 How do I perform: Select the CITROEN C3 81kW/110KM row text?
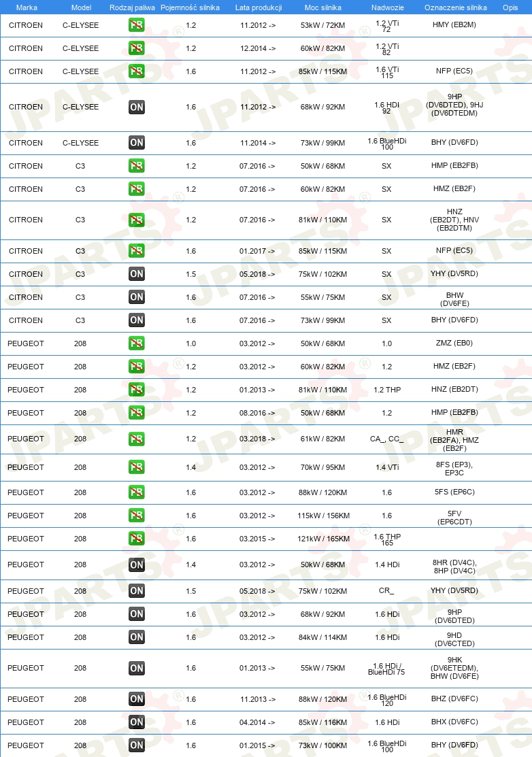point(265,220)
